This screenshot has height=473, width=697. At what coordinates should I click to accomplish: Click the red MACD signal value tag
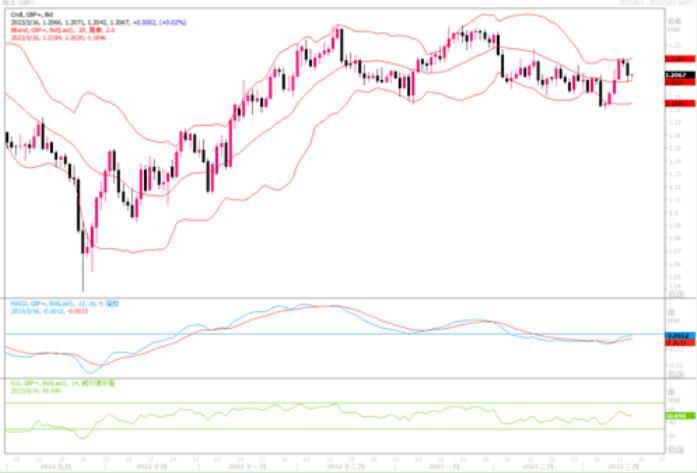coord(680,343)
